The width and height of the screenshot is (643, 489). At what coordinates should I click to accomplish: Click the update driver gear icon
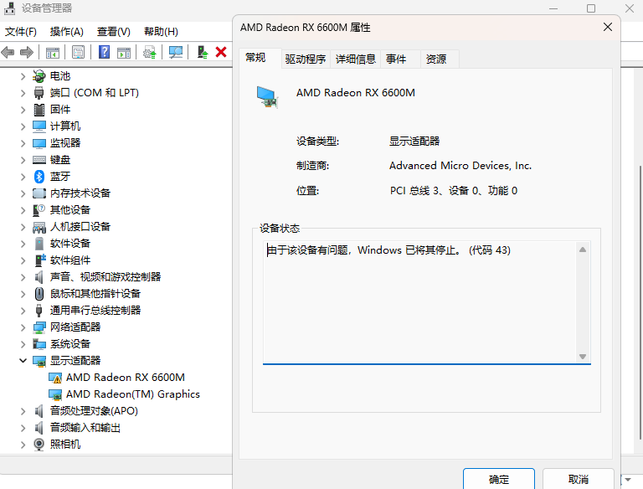tap(150, 52)
